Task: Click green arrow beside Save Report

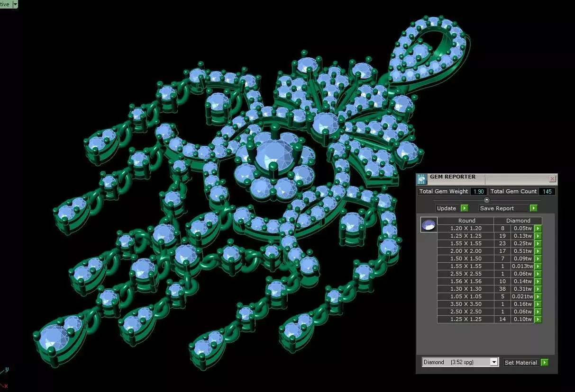Action: 534,208
